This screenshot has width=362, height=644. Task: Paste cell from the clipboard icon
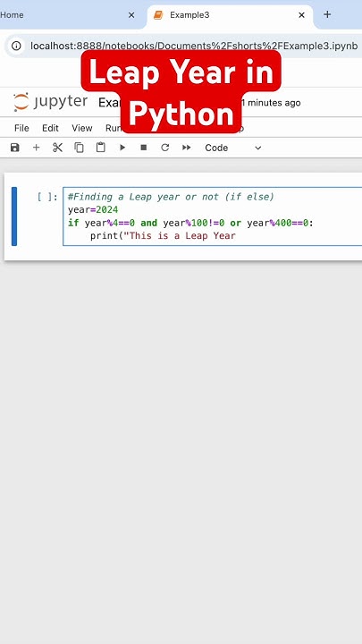click(x=100, y=148)
